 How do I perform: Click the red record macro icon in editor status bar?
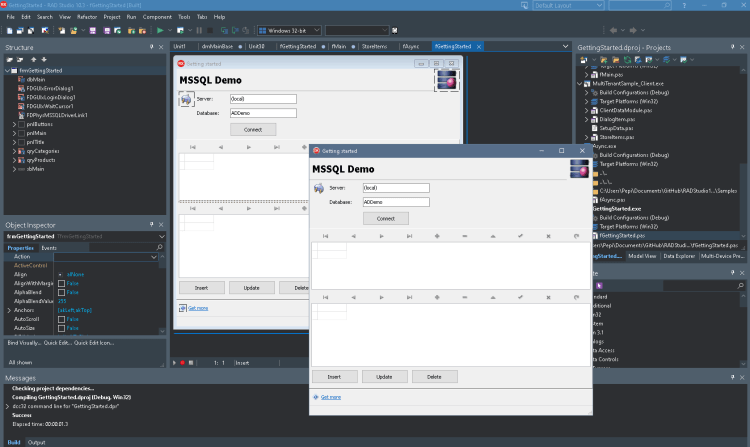click(182, 363)
